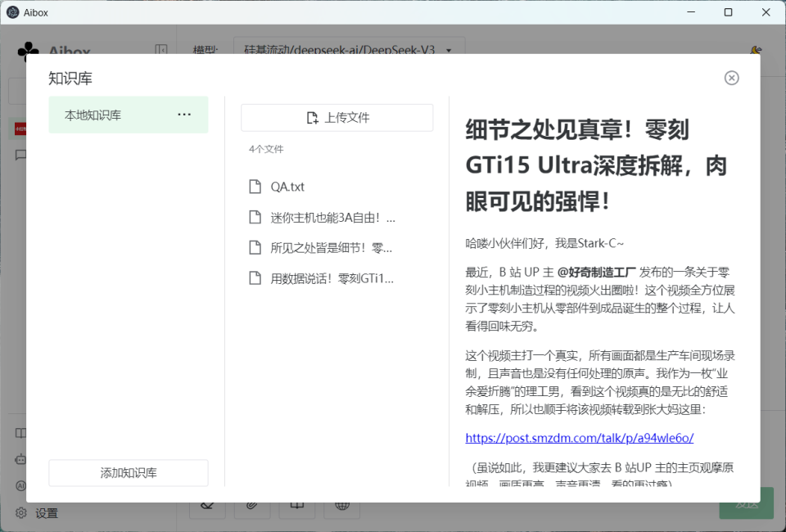Select 本地知识库 in the knowledge base list
786x532 pixels.
[129, 115]
